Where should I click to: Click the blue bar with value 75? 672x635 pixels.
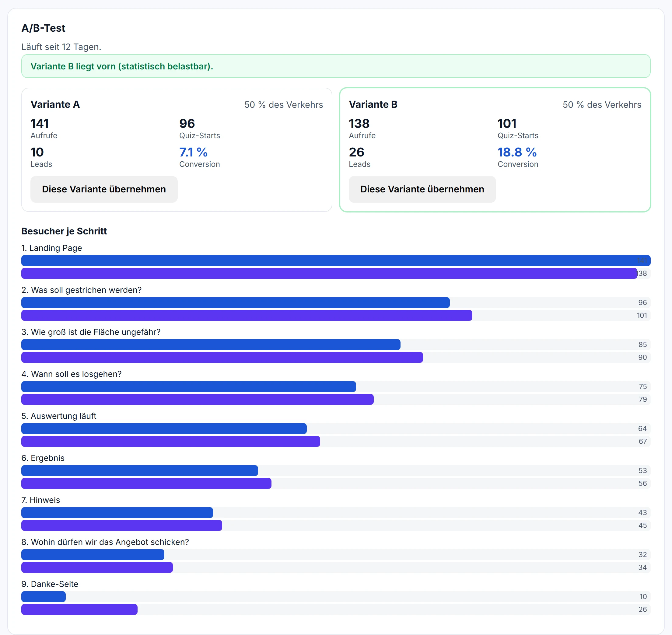[x=188, y=387]
